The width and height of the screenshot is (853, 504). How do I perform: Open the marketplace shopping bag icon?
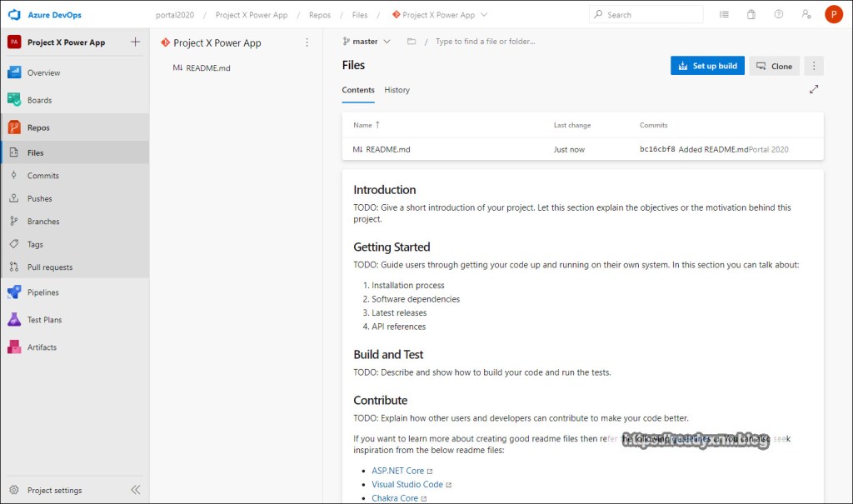tap(751, 15)
